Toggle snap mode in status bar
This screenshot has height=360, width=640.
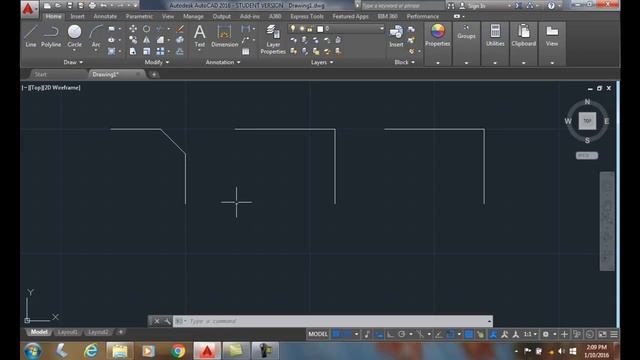click(347, 334)
